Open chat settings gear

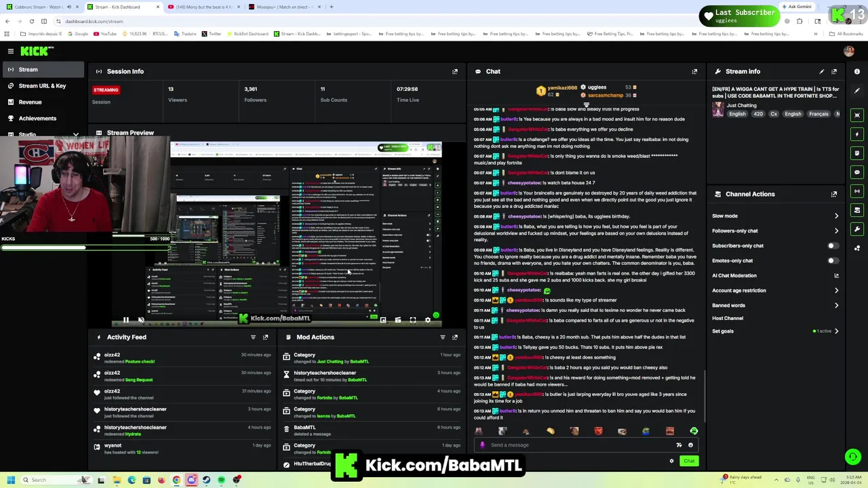[x=671, y=461]
